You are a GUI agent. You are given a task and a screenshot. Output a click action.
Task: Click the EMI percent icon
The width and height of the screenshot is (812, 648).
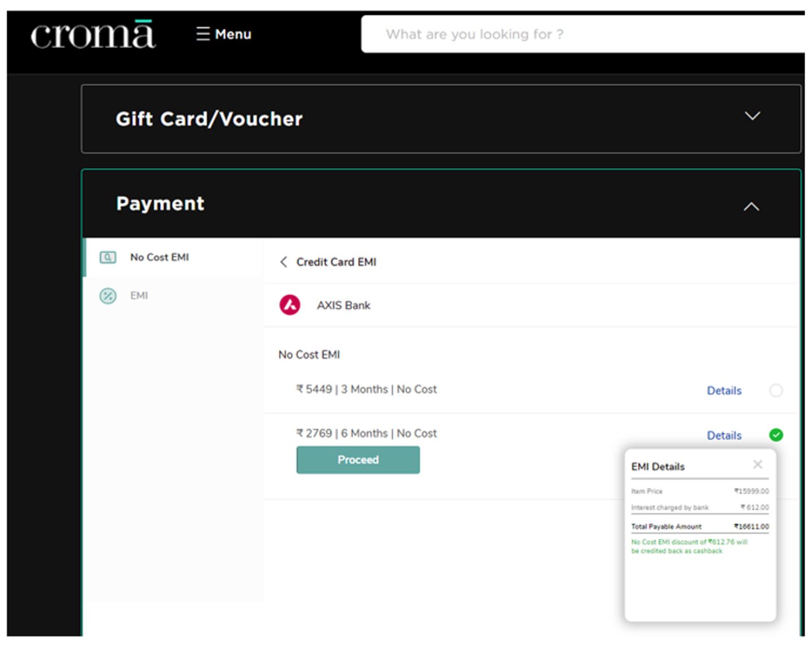pos(108,296)
